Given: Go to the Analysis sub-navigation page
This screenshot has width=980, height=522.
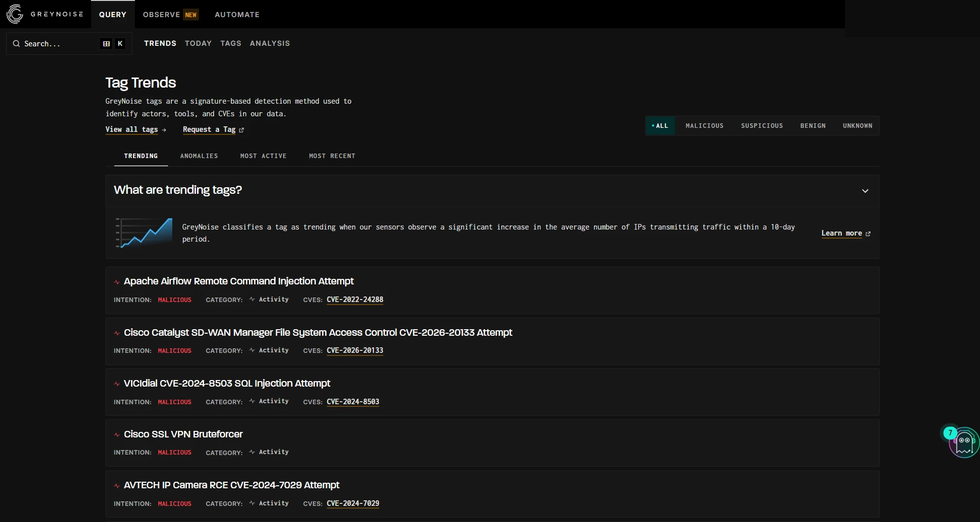Looking at the screenshot, I should (270, 43).
